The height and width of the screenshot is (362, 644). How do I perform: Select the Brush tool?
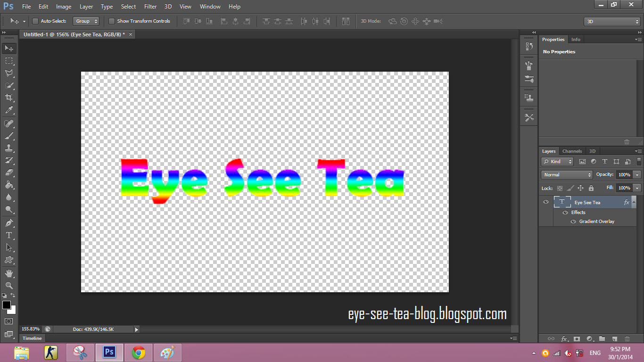[9, 136]
